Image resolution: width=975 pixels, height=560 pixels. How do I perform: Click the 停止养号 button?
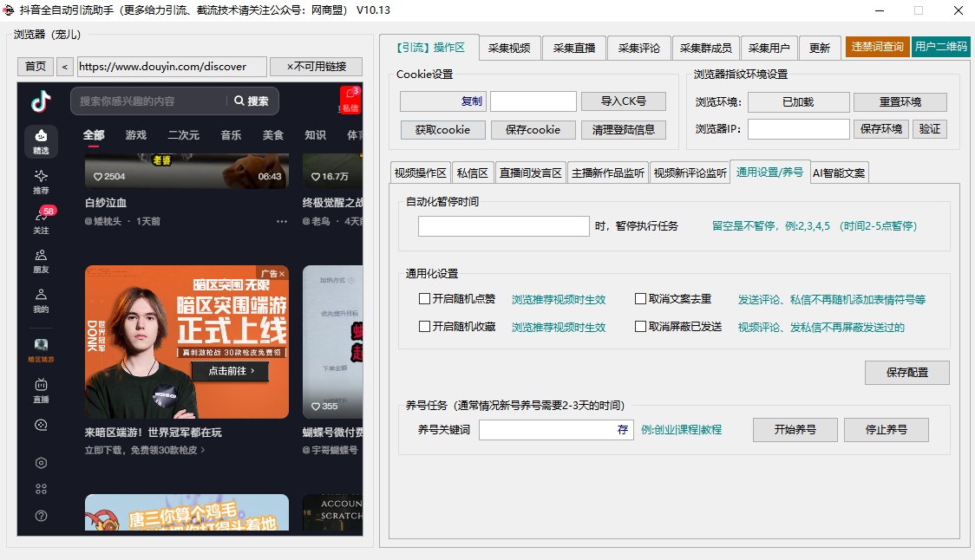pos(886,429)
